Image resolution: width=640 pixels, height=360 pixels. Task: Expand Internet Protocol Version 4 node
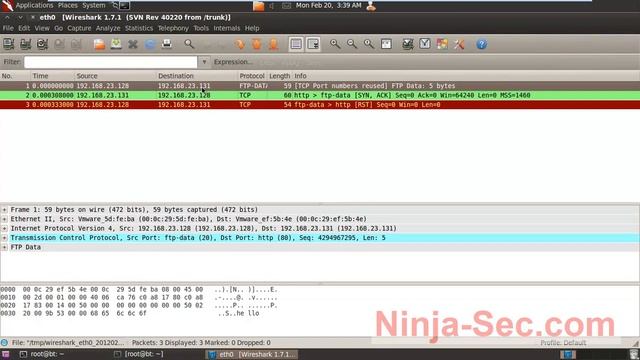[x=4, y=229]
